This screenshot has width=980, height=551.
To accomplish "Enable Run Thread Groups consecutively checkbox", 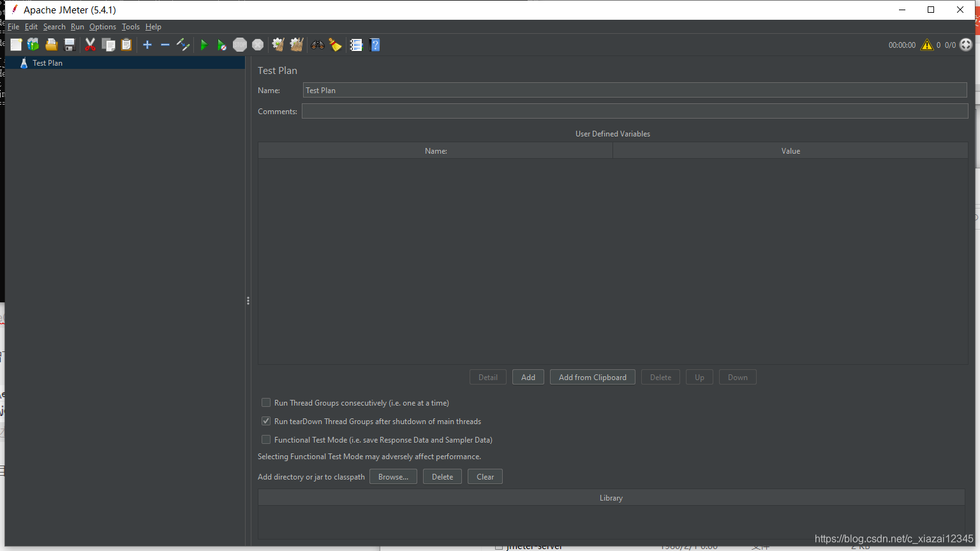I will (x=266, y=402).
